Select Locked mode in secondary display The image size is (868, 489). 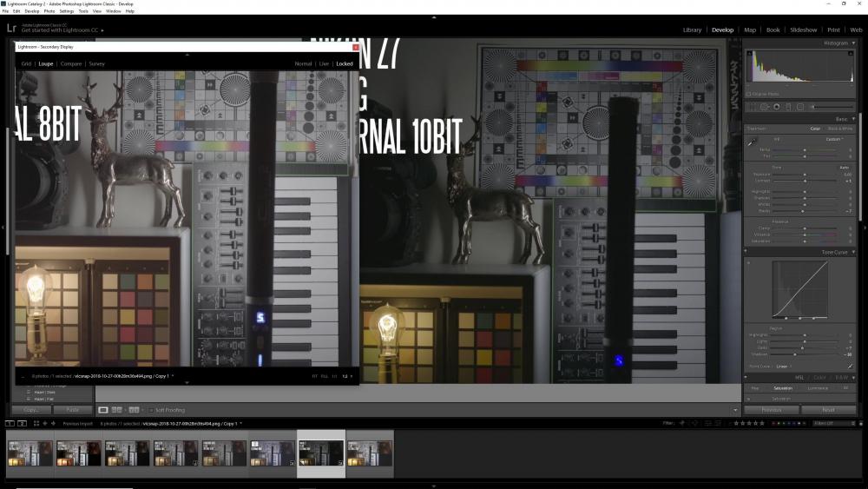[x=345, y=63]
